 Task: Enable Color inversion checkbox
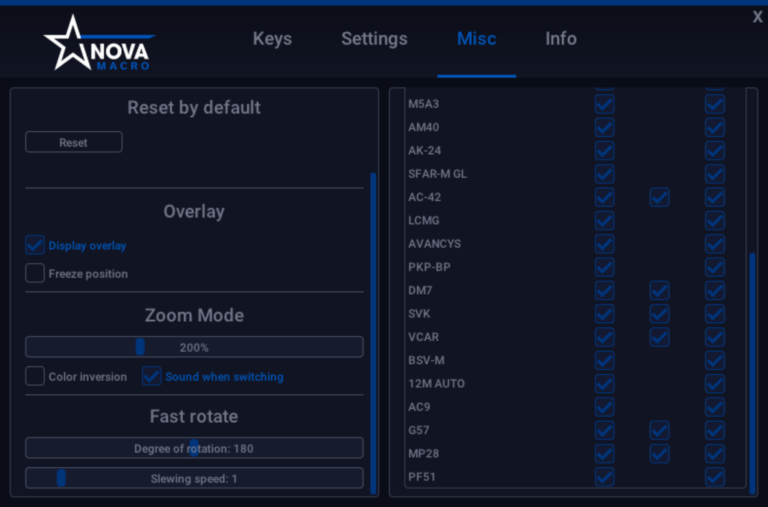tap(35, 376)
